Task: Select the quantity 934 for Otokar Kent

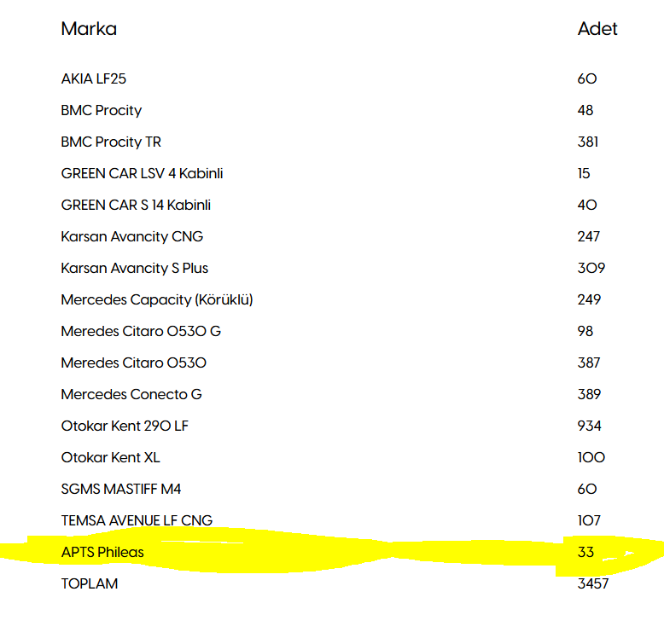Action: point(590,426)
